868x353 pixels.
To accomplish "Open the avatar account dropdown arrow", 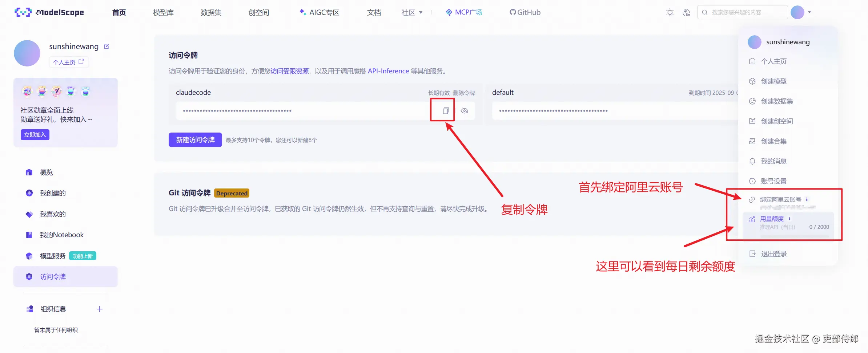I will pos(809,12).
